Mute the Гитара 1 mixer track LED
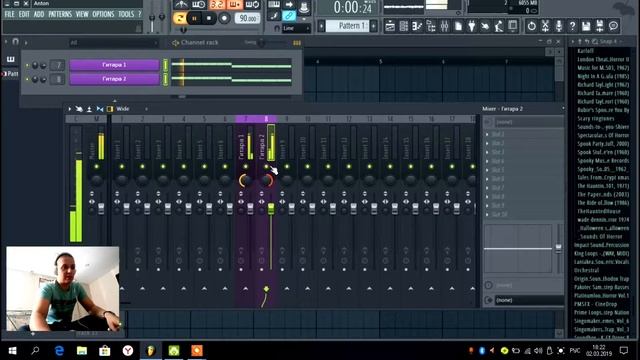The height and width of the screenshot is (360, 640). point(245,167)
